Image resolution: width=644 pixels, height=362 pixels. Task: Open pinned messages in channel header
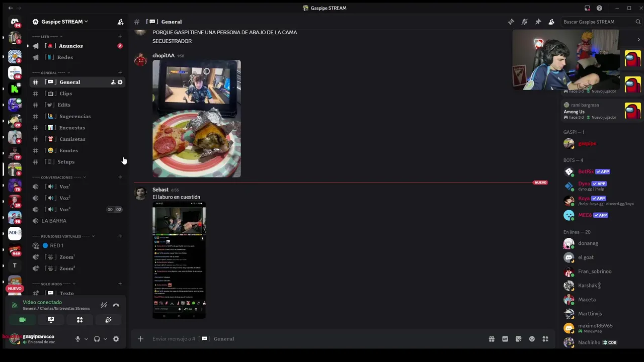(x=538, y=22)
